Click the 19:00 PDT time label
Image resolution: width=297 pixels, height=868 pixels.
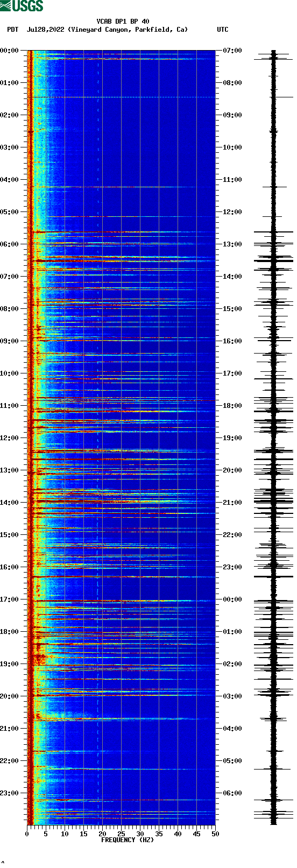point(9,664)
